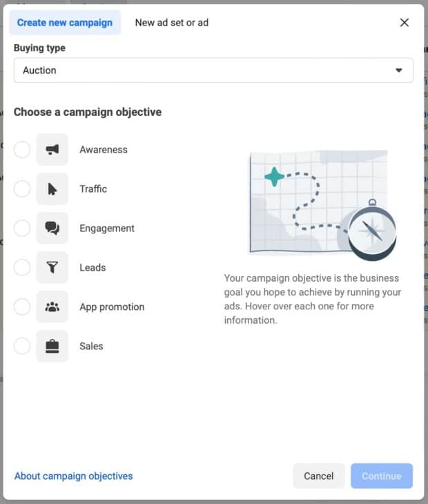The height and width of the screenshot is (504, 428).
Task: Select the Traffic radio button
Action: tap(22, 189)
